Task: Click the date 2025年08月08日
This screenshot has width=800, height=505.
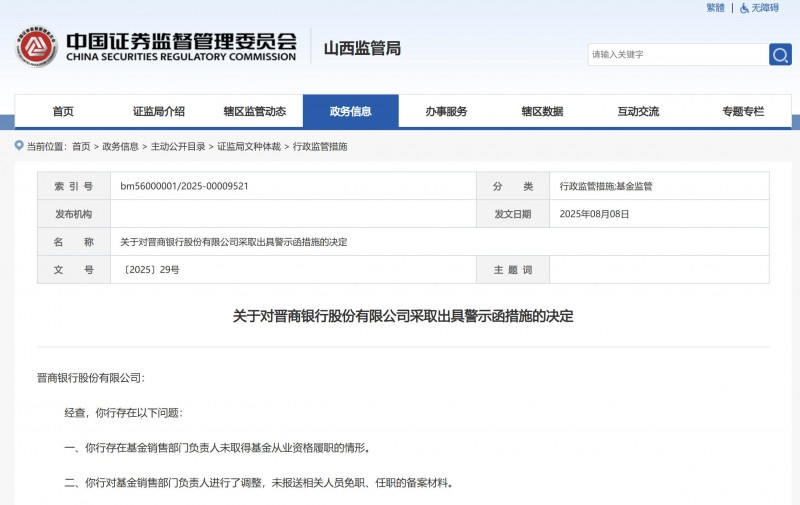Action: point(594,214)
